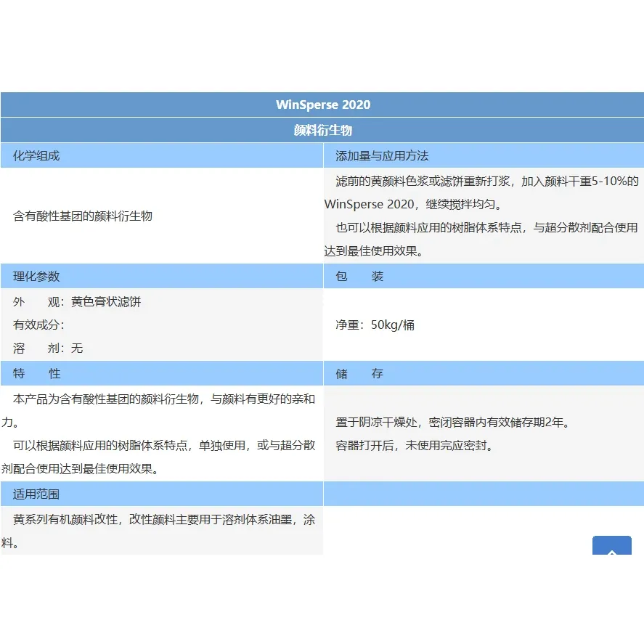The image size is (644, 644).
Task: Click the "有效成分:" line
Action: [x=38, y=325]
